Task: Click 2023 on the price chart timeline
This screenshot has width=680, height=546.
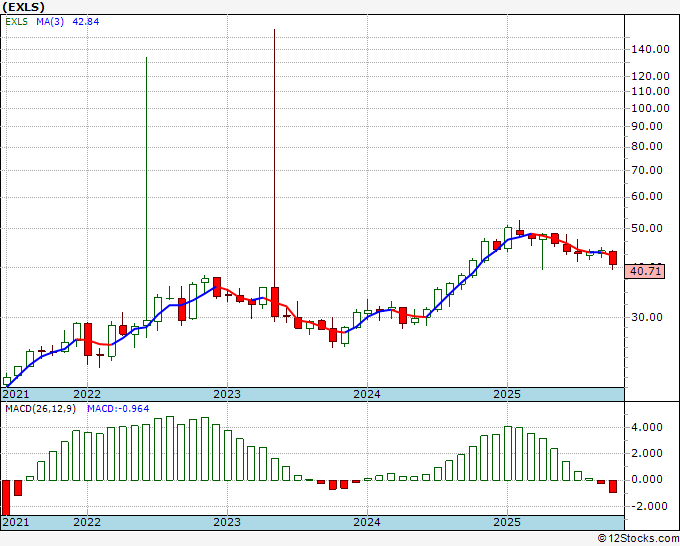Action: [227, 394]
